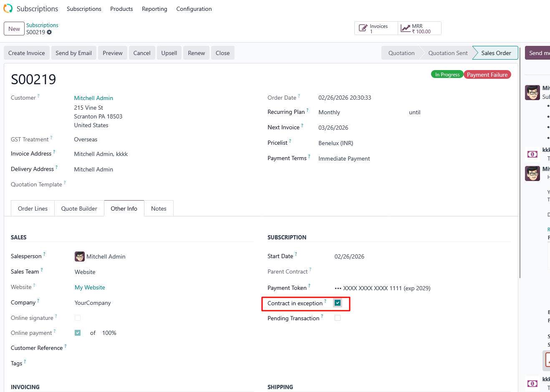Open the Configuration menu
550x392 pixels.
point(194,9)
